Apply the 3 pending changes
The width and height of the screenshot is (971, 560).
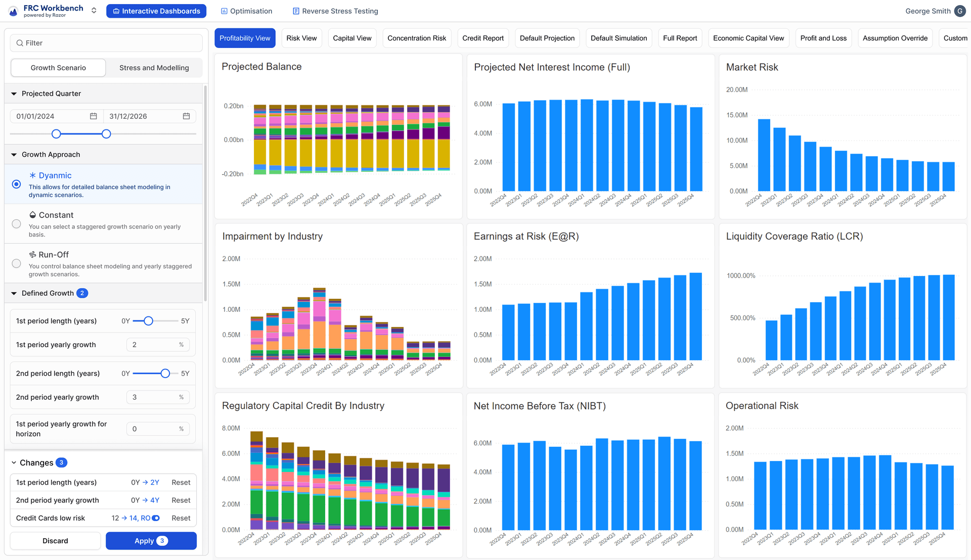coord(151,541)
